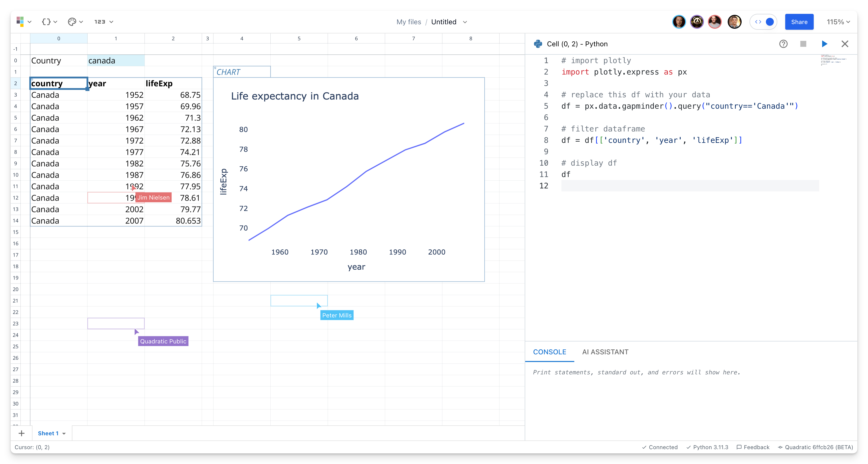Viewport: 868px width, 464px height.
Task: Add a new sheet with plus button
Action: [x=22, y=433]
